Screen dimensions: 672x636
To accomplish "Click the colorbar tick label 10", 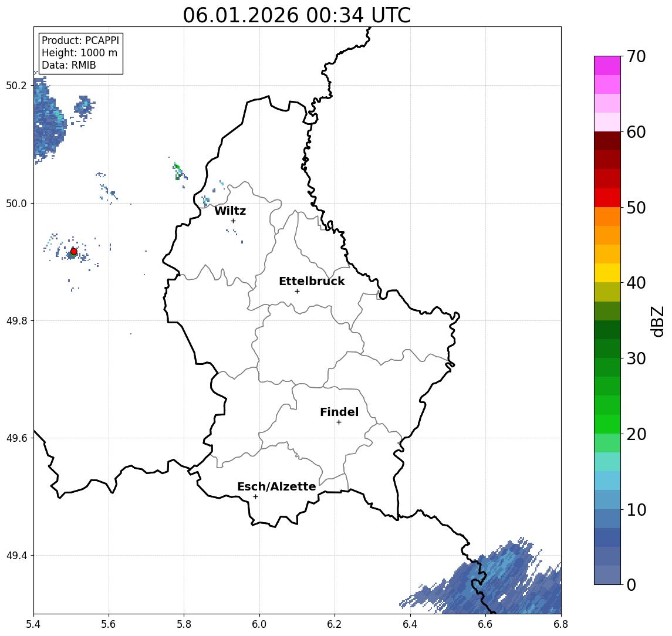I will [636, 509].
